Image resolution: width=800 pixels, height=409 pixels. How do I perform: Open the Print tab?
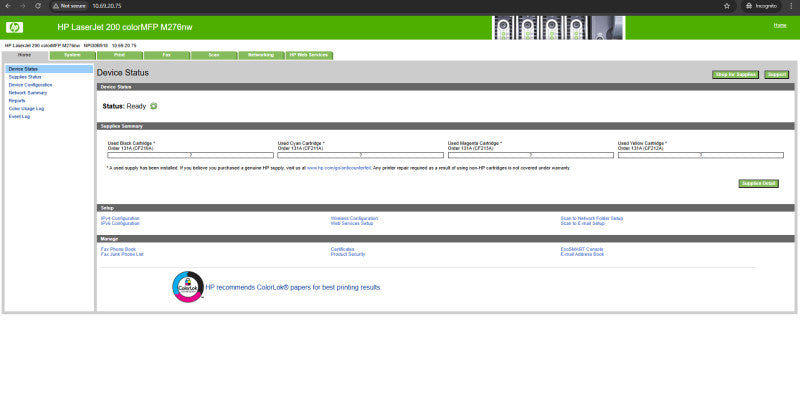tap(119, 55)
